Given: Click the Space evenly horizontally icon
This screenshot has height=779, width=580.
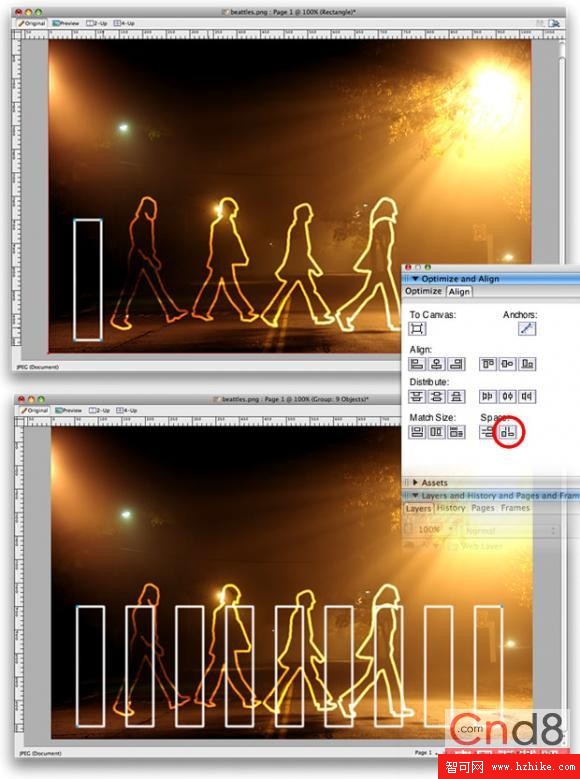Looking at the screenshot, I should point(506,432).
